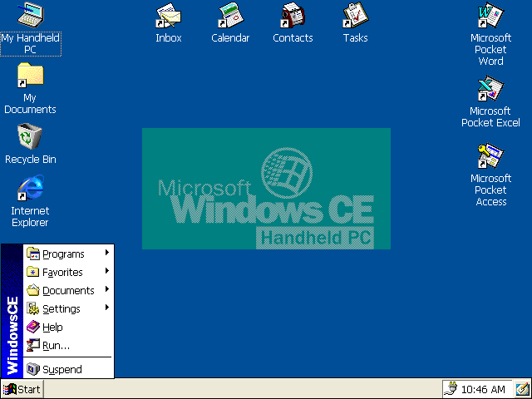Click the "My Handheld PC" label text
Viewport: 532px width, 399px height.
[x=31, y=43]
